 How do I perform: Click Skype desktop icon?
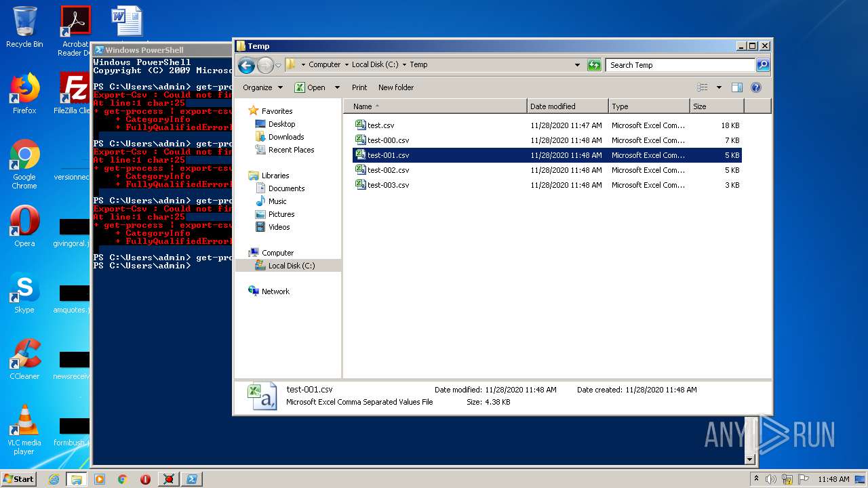24,293
